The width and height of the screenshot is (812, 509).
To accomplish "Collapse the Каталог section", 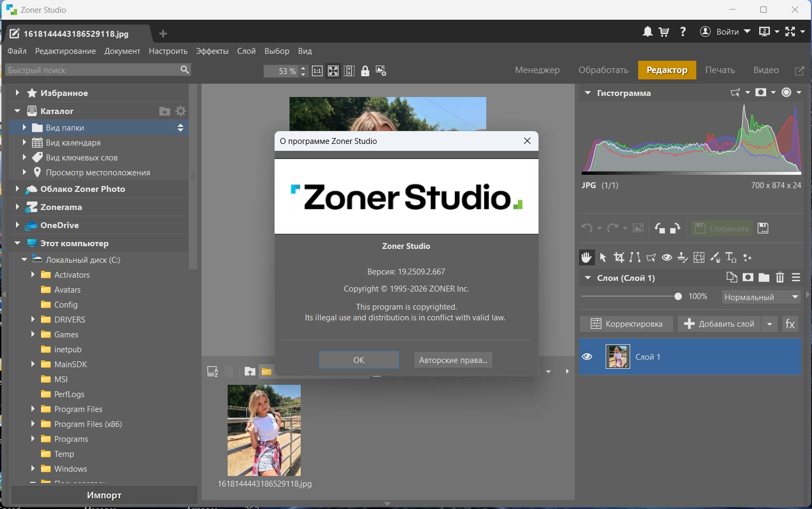I will point(17,111).
